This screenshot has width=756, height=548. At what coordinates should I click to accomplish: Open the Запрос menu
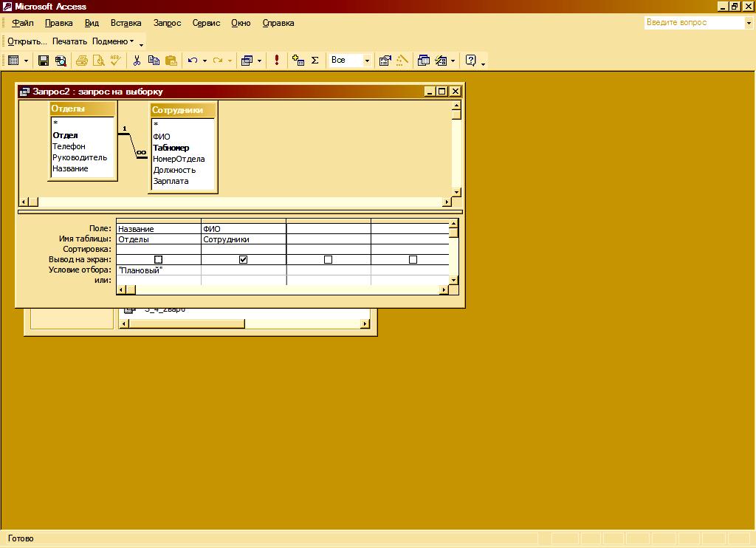(x=167, y=23)
